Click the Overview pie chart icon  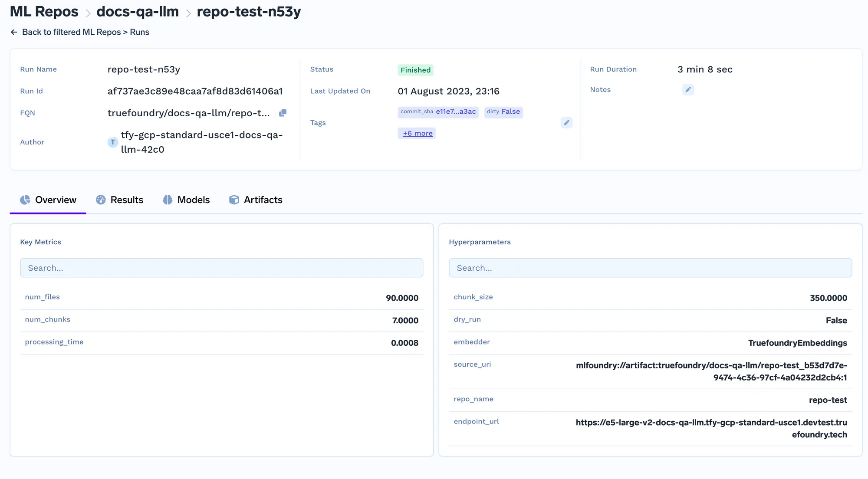(x=25, y=200)
